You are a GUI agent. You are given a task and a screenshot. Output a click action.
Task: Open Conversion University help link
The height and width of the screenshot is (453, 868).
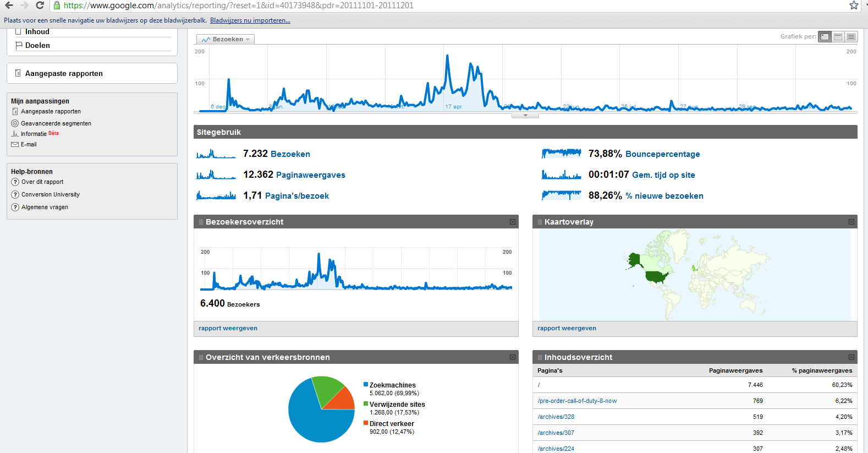(x=51, y=195)
